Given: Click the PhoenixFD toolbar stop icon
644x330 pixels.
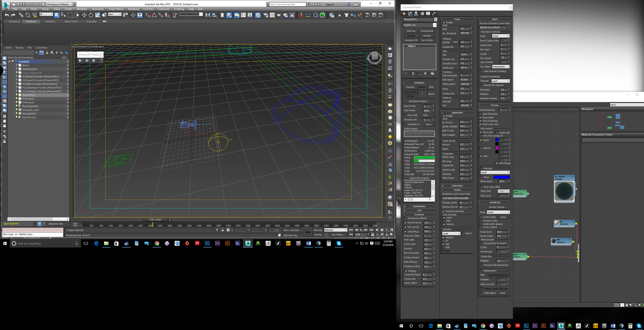Looking at the screenshot, I should coord(94,61).
